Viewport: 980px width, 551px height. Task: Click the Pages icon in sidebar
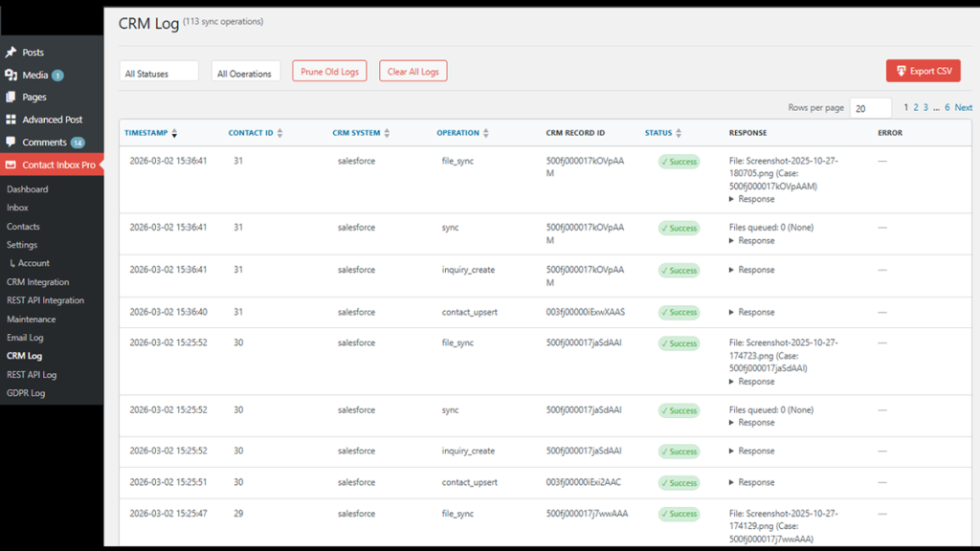(x=11, y=97)
